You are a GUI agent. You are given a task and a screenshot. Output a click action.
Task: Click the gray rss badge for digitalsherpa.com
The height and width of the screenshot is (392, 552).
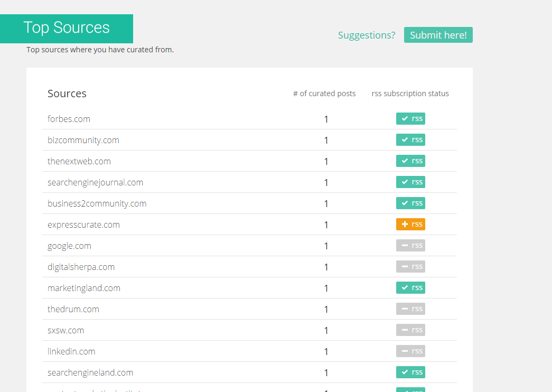pos(410,267)
